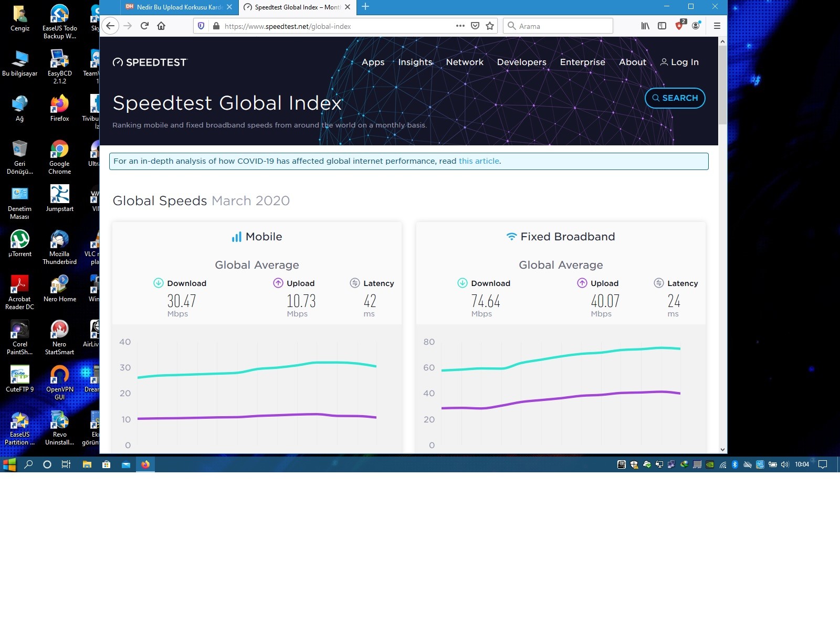Select OpenVPN GUI desktop icon
Image resolution: width=840 pixels, height=635 pixels.
click(x=59, y=383)
